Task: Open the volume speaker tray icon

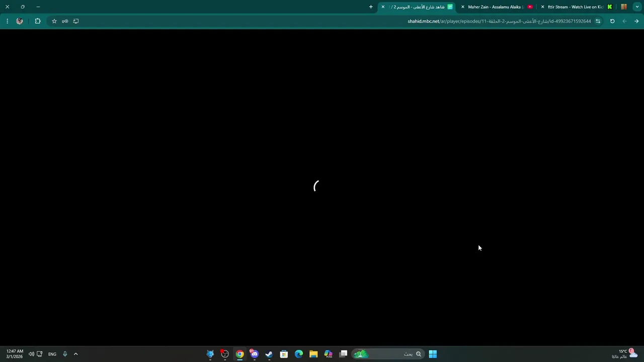Action: coord(31,354)
